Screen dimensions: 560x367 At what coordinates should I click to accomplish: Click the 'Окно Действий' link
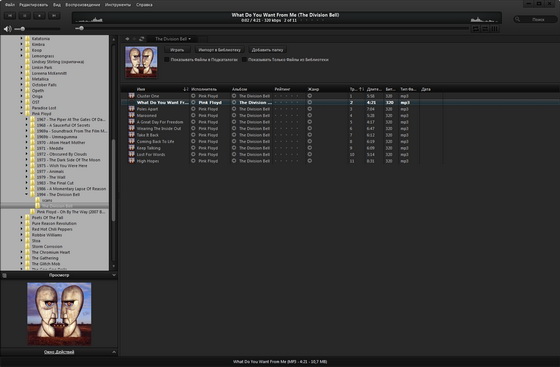59,352
